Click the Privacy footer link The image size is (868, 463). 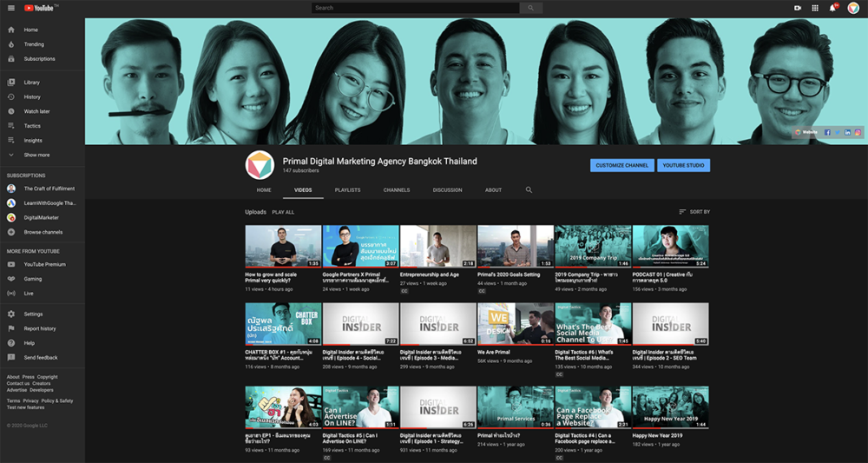pyautogui.click(x=30, y=401)
